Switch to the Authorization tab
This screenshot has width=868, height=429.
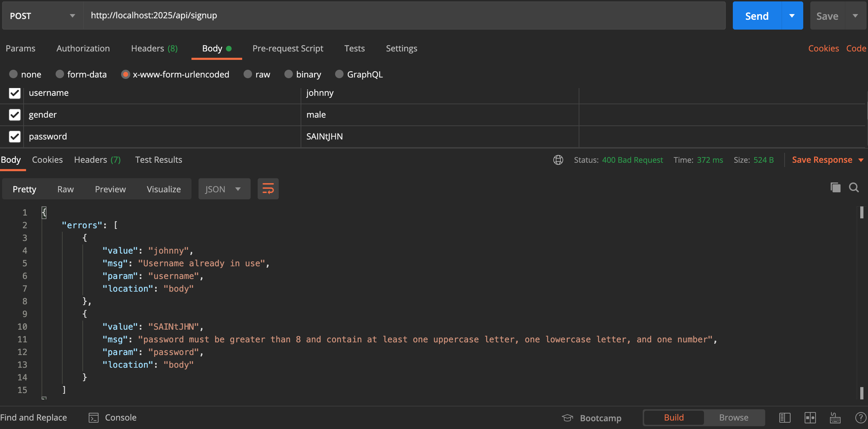83,48
